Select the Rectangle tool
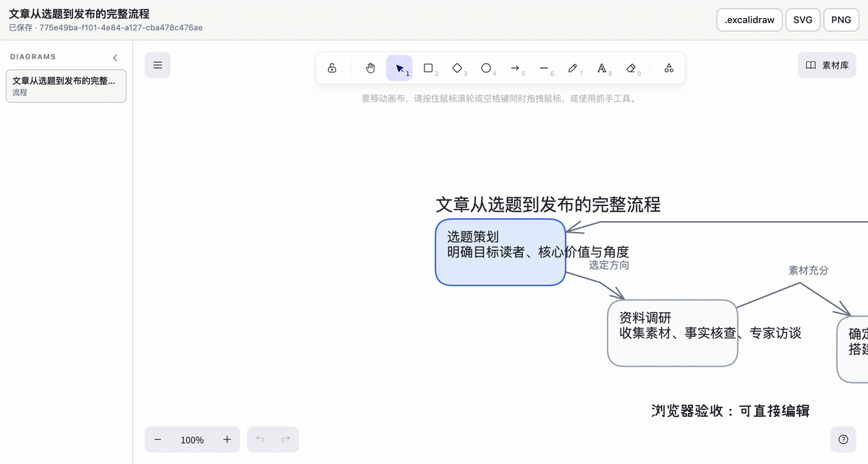 (428, 68)
